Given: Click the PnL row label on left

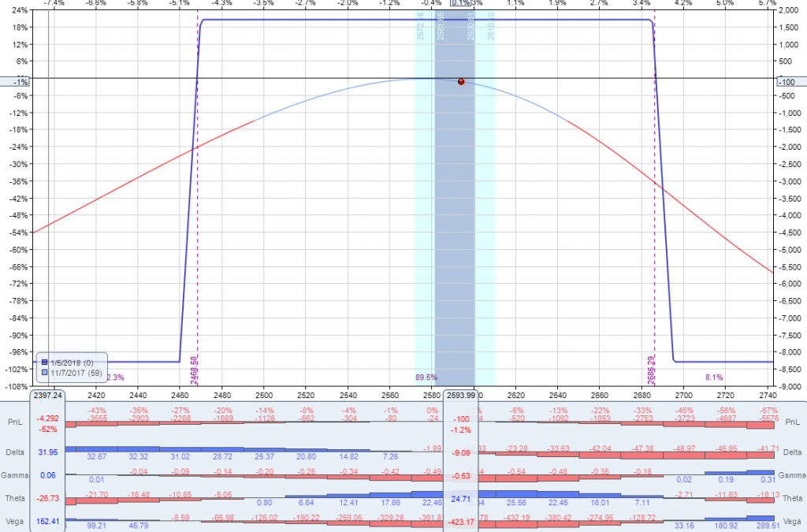Looking at the screenshot, I should coord(15,424).
